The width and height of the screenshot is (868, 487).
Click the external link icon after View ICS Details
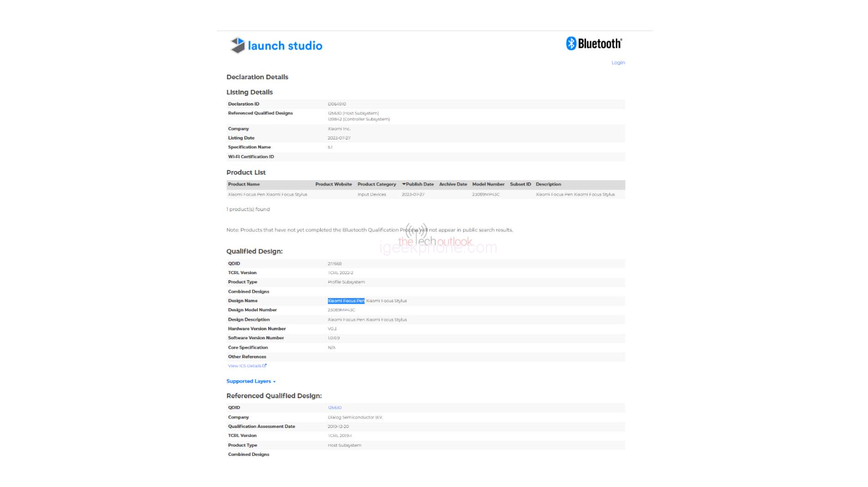[265, 366]
